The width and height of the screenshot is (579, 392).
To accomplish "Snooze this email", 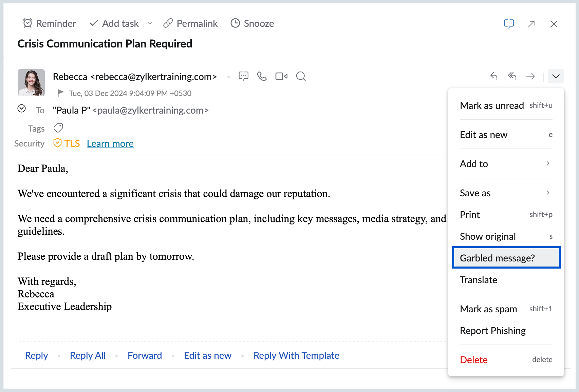I will 252,23.
